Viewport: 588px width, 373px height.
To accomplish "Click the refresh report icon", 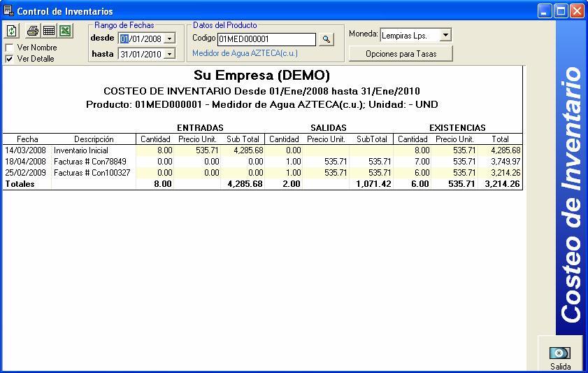I will 12,31.
